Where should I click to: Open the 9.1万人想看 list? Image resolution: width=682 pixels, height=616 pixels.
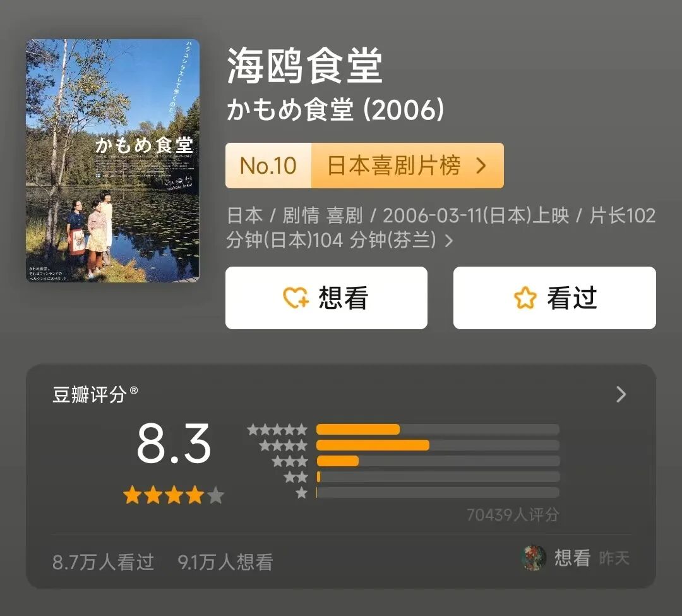(x=225, y=562)
